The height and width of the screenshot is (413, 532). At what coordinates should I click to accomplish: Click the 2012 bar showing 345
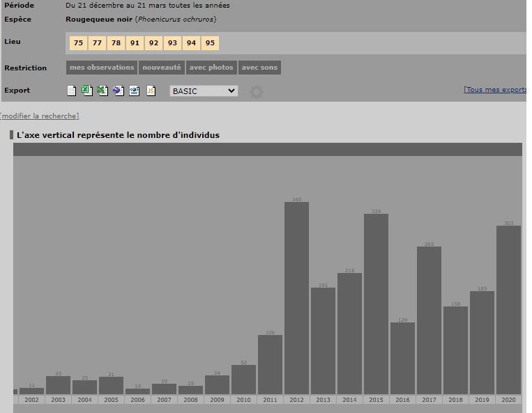click(296, 298)
